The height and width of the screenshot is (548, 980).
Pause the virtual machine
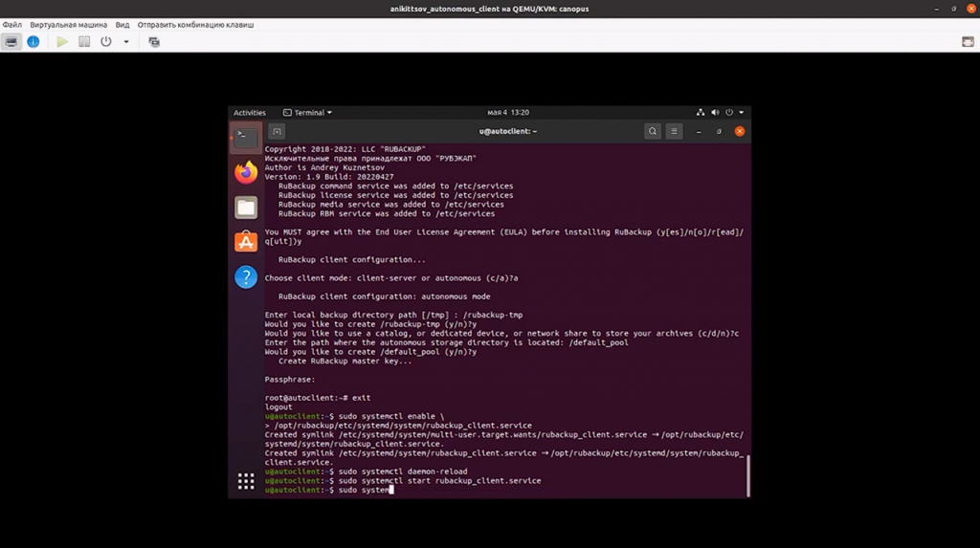point(84,42)
